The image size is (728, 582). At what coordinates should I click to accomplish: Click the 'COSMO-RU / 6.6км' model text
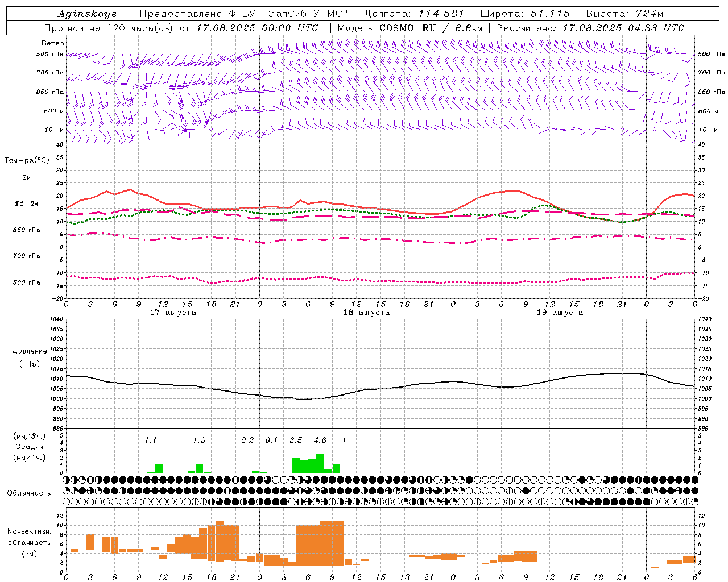(431, 28)
